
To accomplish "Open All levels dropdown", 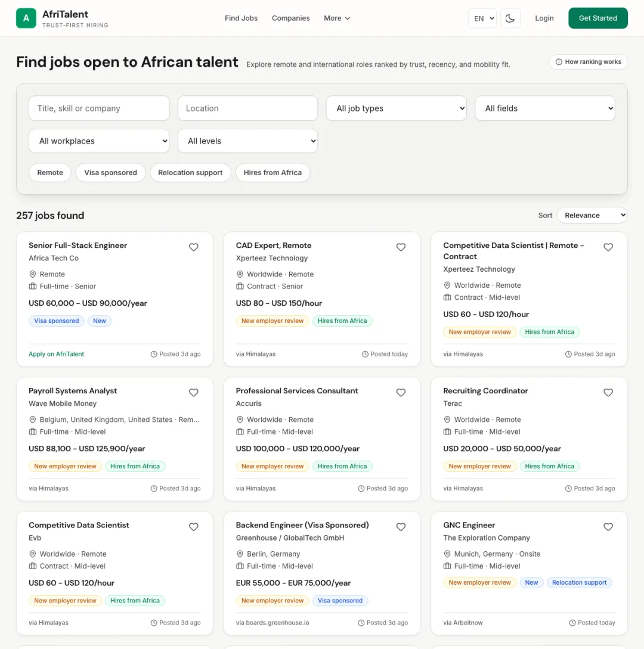I will point(247,141).
